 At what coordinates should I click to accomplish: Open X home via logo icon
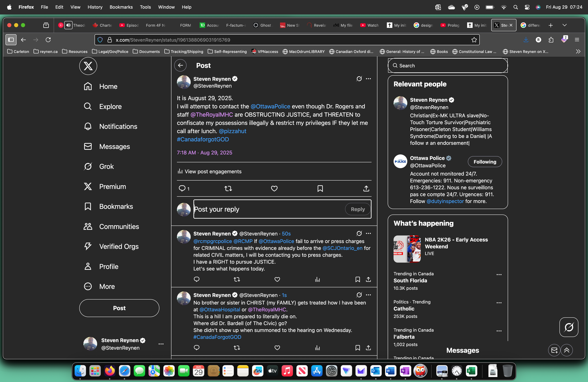click(x=88, y=66)
